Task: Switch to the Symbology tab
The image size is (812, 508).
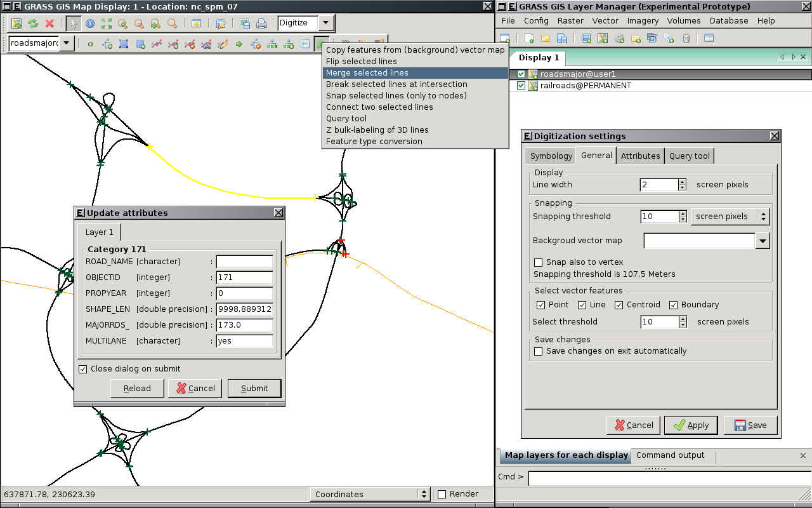Action: coord(551,156)
